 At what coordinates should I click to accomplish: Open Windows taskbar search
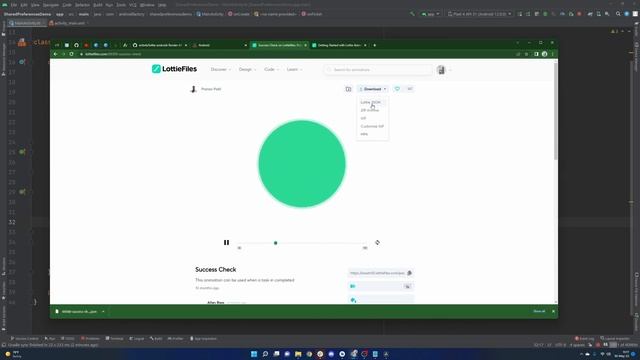[265, 354]
